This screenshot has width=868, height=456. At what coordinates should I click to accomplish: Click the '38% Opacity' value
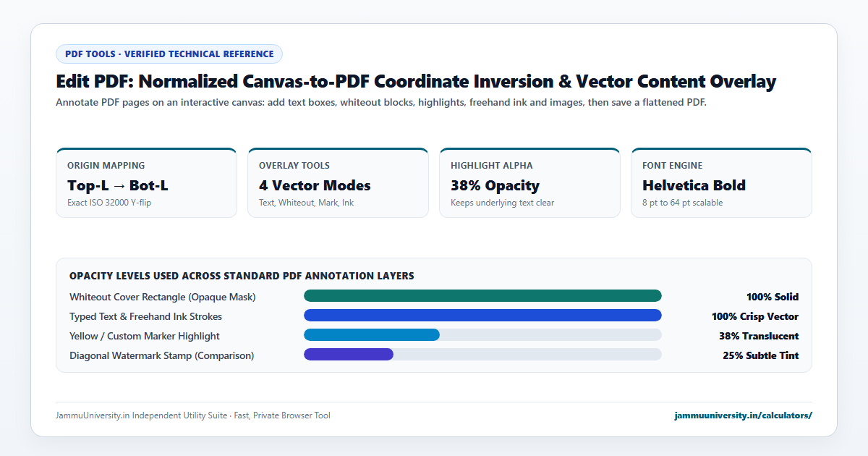coord(495,185)
